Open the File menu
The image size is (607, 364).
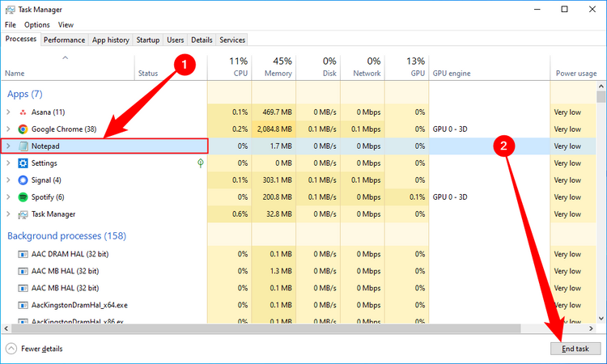(11, 25)
